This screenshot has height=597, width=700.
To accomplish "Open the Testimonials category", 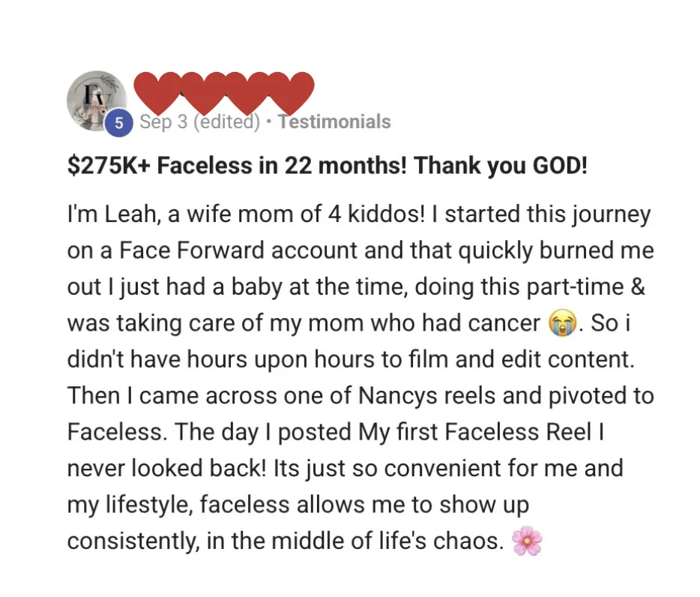I will click(x=334, y=121).
